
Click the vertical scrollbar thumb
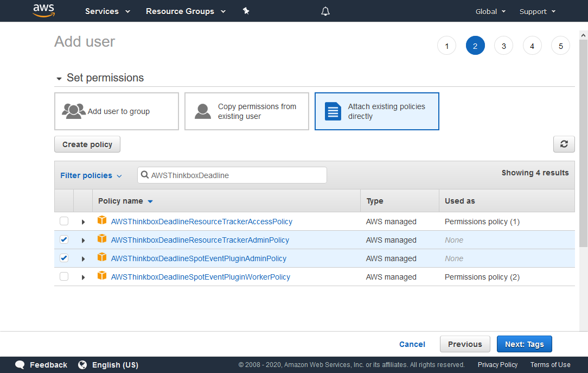pos(583,144)
